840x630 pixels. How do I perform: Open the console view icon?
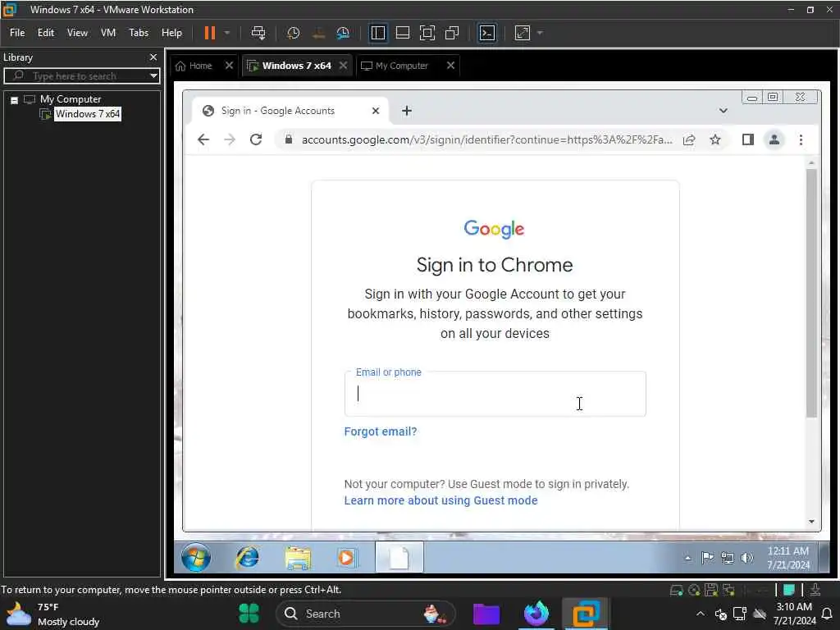[487, 33]
